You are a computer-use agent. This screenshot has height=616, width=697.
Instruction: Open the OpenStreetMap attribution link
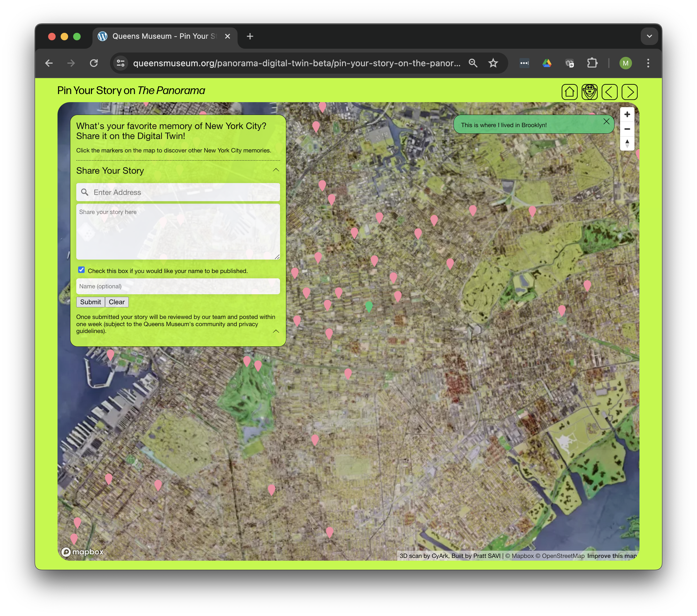click(559, 556)
